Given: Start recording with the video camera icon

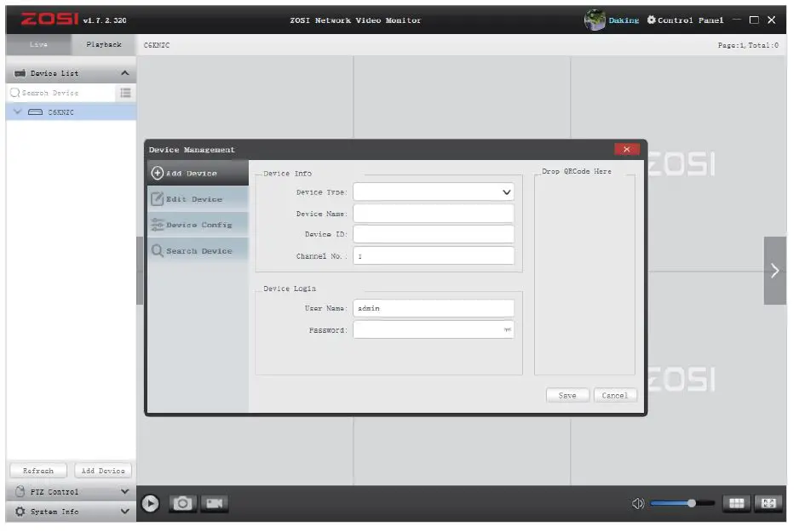Looking at the screenshot, I should 215,504.
